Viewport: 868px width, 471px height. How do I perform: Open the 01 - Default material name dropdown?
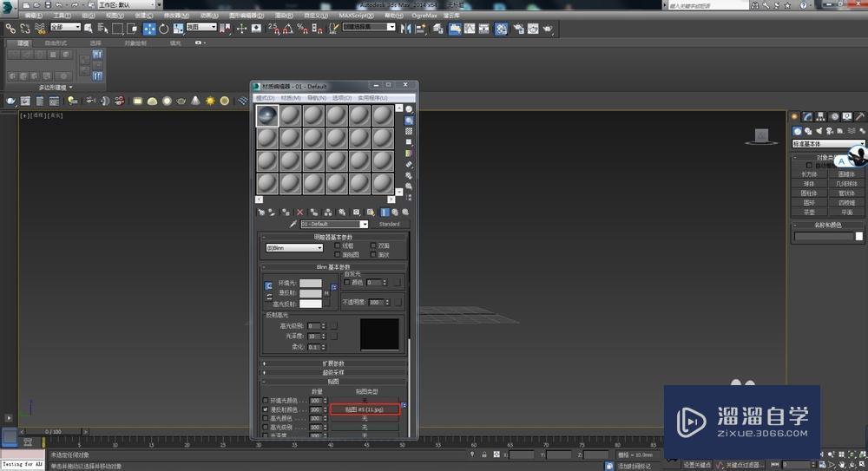[364, 224]
